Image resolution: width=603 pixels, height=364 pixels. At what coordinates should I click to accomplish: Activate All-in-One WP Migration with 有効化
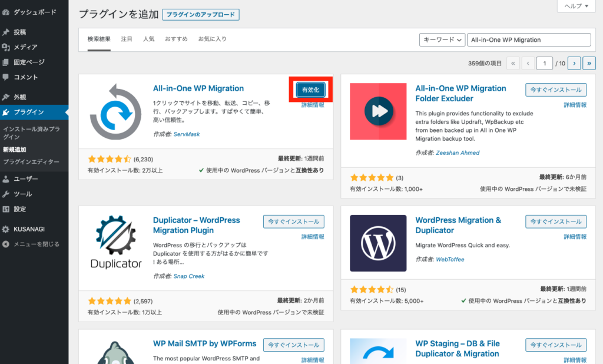(x=311, y=90)
